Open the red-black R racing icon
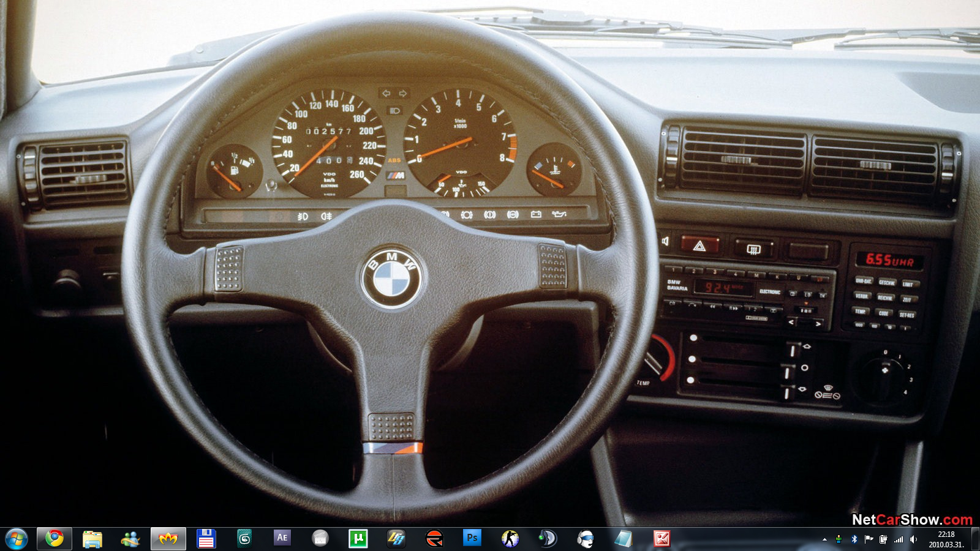The height and width of the screenshot is (551, 980). pyautogui.click(x=434, y=539)
